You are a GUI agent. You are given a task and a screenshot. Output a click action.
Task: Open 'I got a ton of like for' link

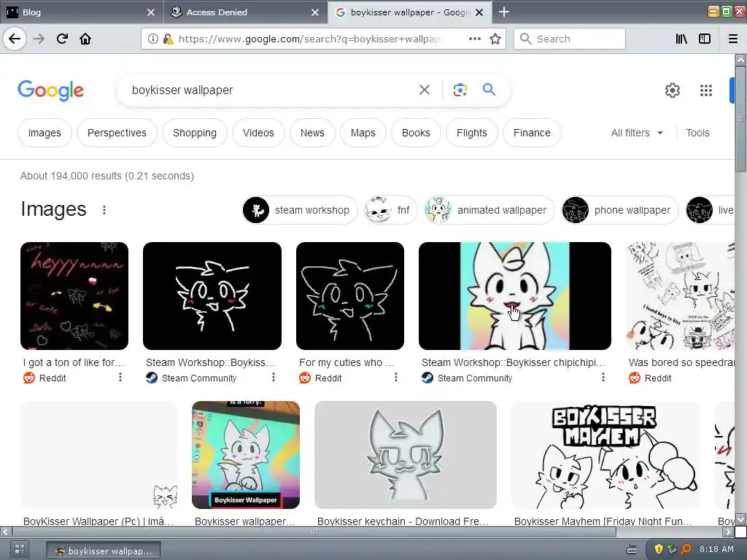coord(74,362)
